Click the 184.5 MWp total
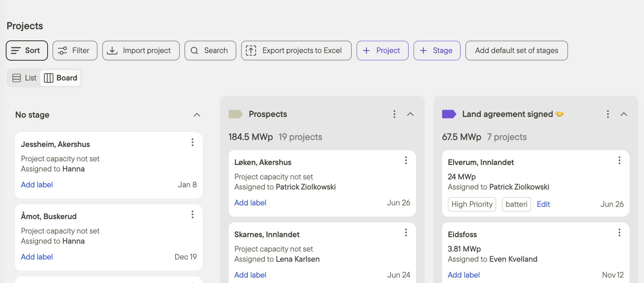The height and width of the screenshot is (283, 644). (x=251, y=137)
